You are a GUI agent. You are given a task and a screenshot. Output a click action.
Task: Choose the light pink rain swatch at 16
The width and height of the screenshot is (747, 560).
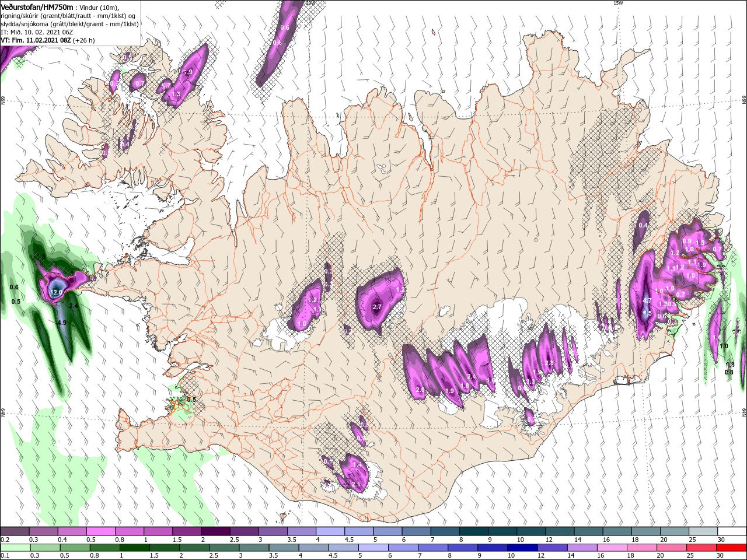(x=612, y=548)
